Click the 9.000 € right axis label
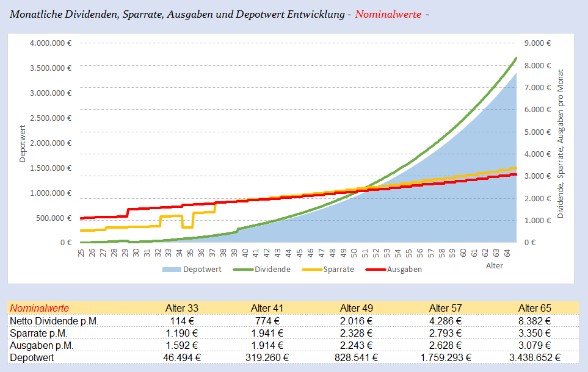 tap(537, 43)
